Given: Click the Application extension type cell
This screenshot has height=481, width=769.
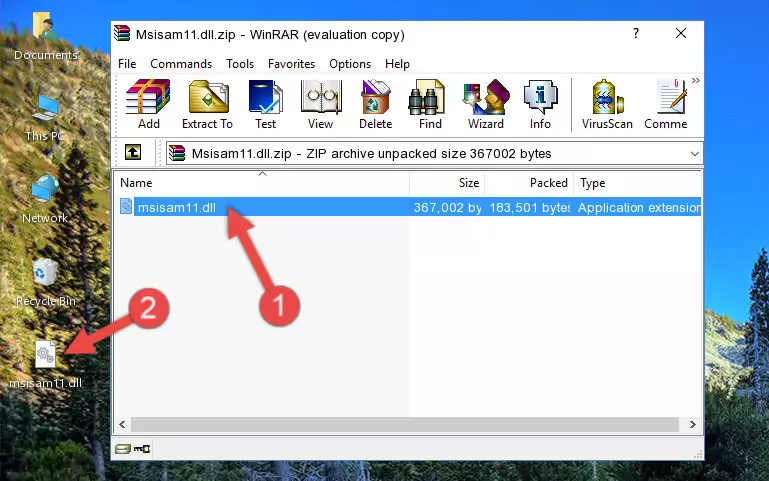Looking at the screenshot, I should click(639, 207).
